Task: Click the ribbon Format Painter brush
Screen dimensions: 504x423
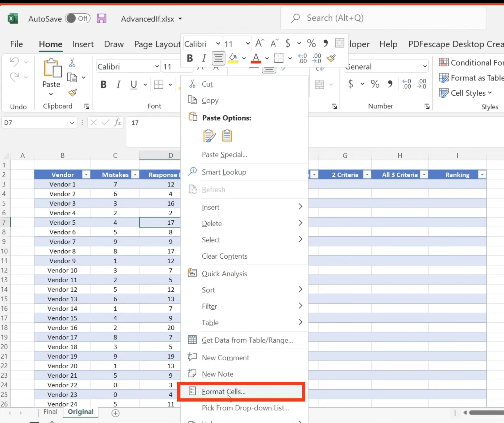Action: click(x=72, y=92)
